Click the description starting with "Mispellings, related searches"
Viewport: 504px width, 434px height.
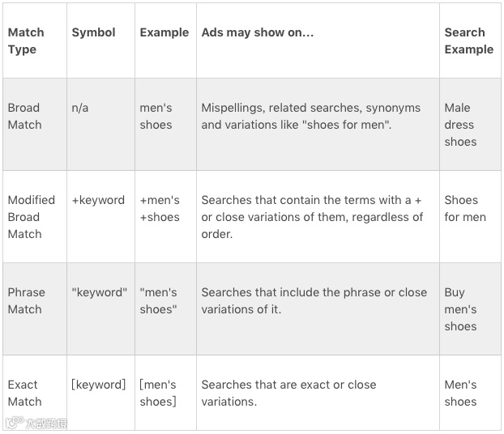[311, 117]
